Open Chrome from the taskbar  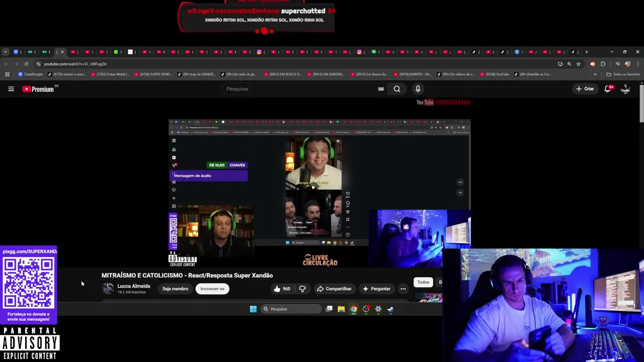pyautogui.click(x=354, y=309)
